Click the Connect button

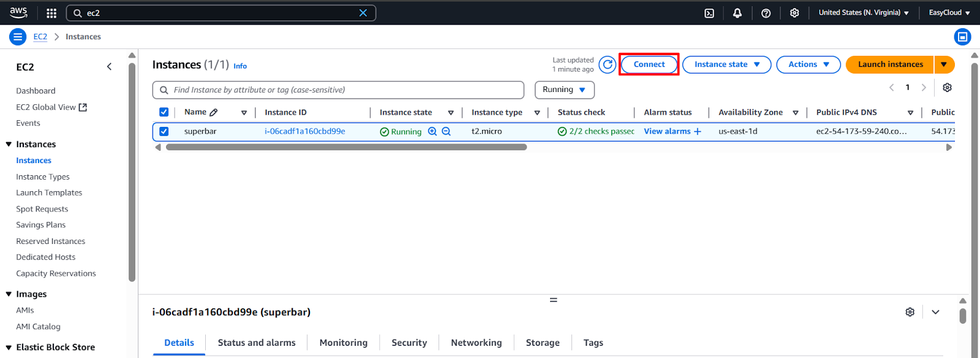pos(649,64)
